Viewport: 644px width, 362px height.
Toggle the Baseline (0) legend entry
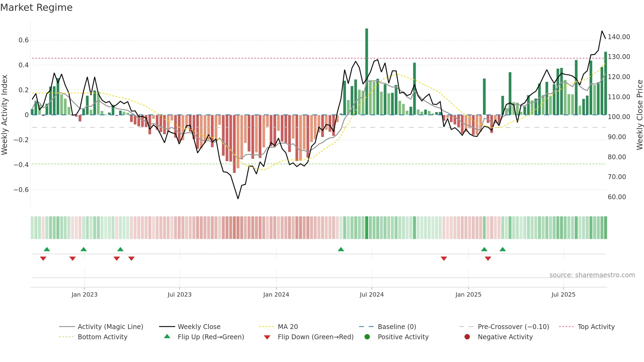(x=387, y=327)
